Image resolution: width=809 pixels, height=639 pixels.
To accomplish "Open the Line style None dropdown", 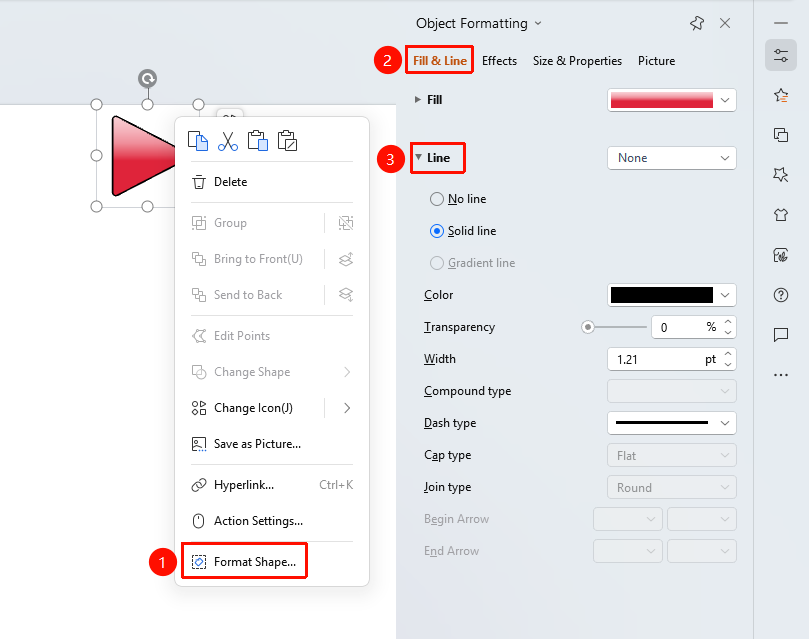I will click(671, 158).
